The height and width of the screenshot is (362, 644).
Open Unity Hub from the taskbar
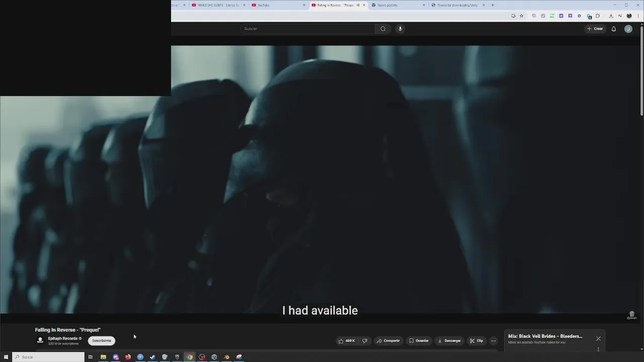[x=214, y=357]
